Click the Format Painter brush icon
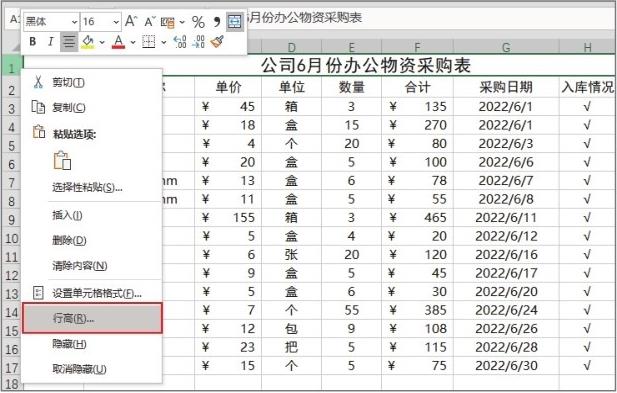The height and width of the screenshot is (393, 617). pyautogui.click(x=216, y=41)
